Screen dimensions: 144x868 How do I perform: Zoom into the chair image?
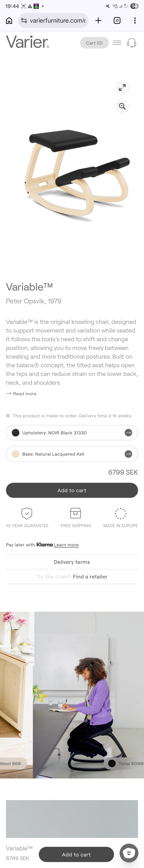click(x=122, y=106)
